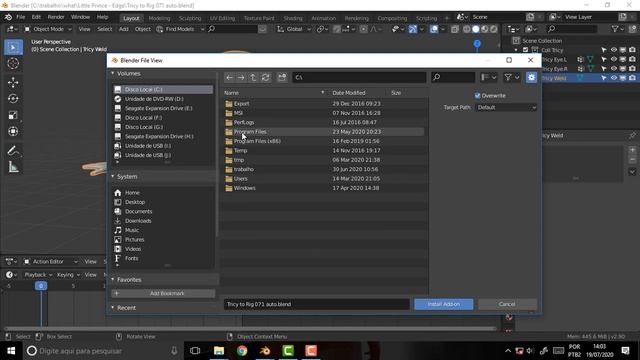Open the file display mode dropdown
The width and height of the screenshot is (640, 360).
coord(488,77)
